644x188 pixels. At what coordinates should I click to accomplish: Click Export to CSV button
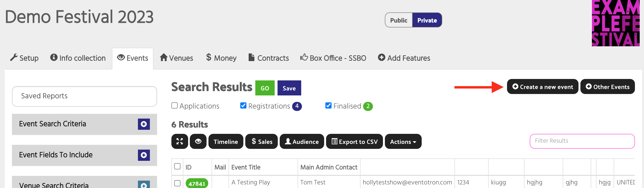pos(355,141)
